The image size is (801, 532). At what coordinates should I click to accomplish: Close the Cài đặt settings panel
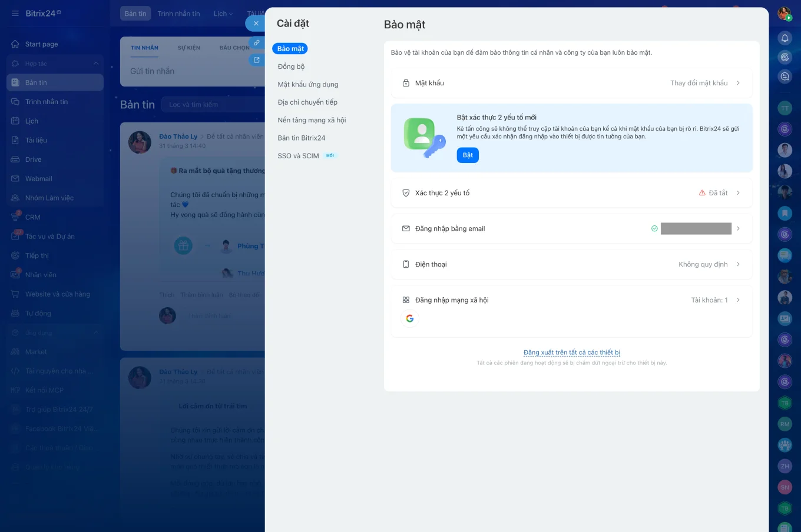[256, 24]
